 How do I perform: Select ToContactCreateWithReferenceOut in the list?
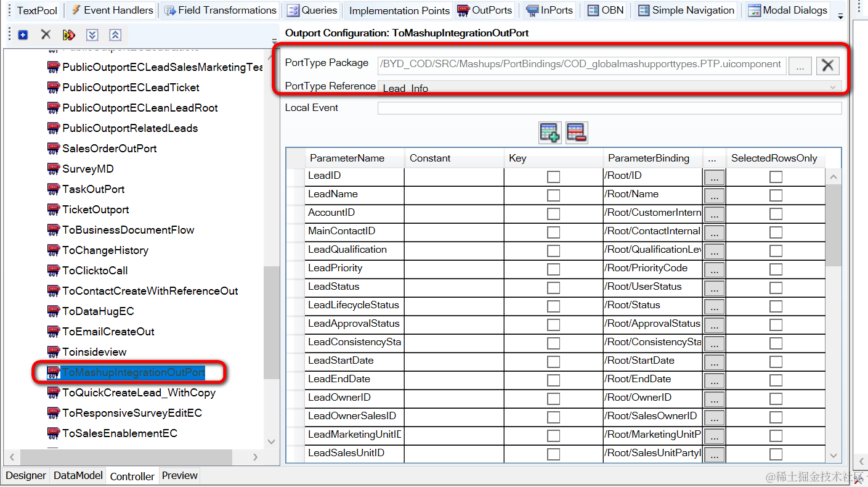coord(150,291)
